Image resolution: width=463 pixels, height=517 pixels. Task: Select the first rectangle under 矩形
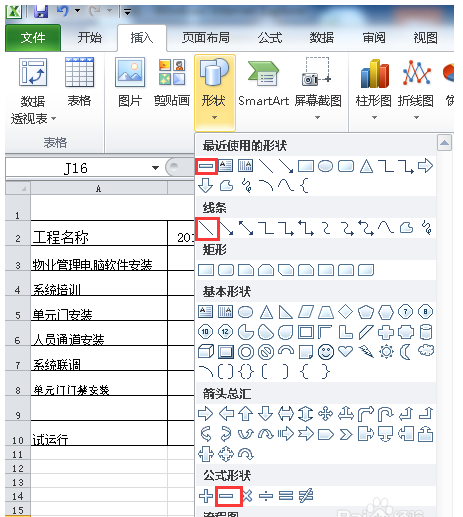coord(206,270)
